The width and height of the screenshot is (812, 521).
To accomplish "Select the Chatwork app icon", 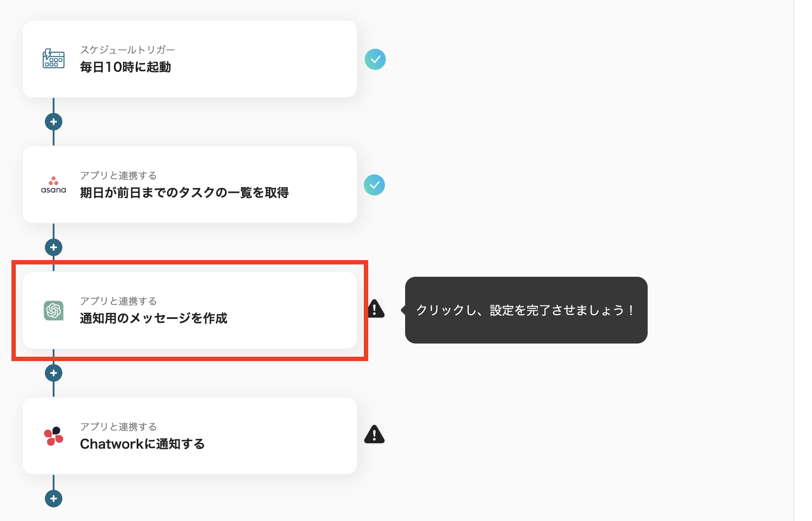I will (x=53, y=436).
